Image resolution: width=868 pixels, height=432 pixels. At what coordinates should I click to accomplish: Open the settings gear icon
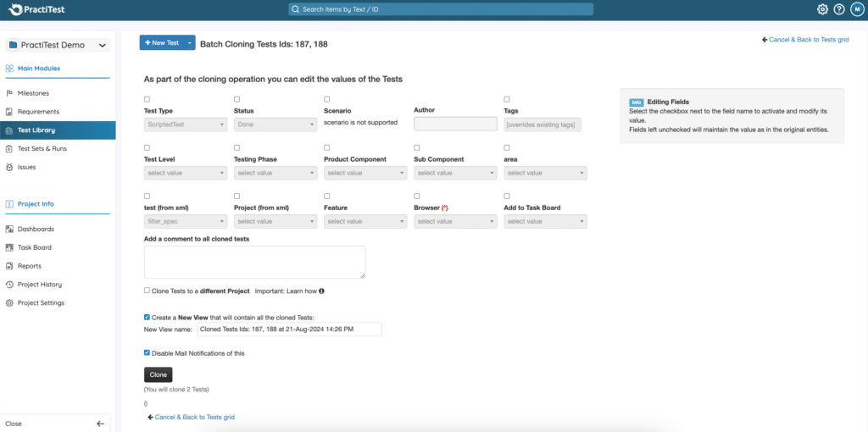point(822,9)
